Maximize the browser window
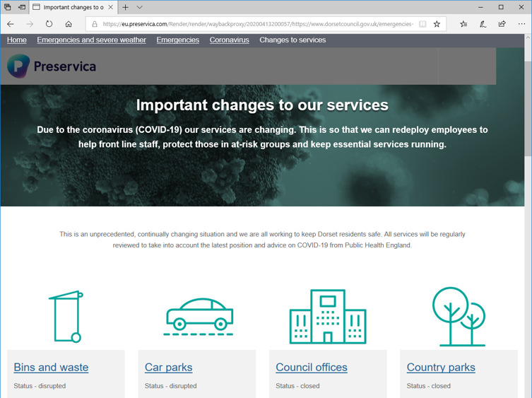 click(501, 7)
